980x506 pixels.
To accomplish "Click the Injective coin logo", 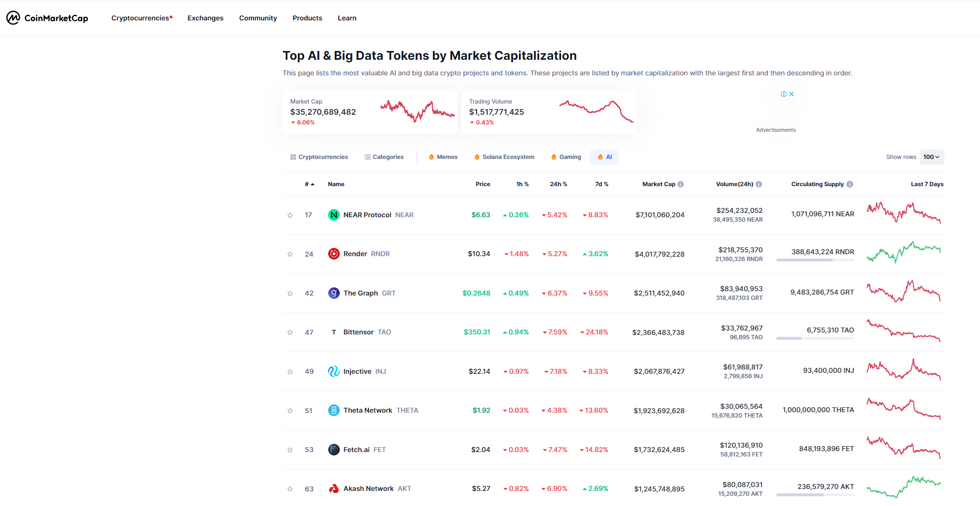I will (334, 371).
